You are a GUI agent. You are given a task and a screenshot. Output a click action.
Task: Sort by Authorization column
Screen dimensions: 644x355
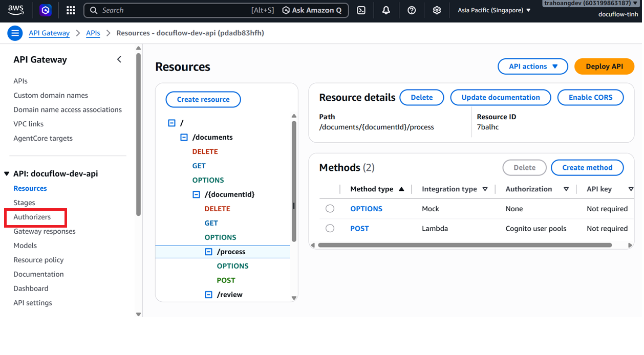[537, 189]
